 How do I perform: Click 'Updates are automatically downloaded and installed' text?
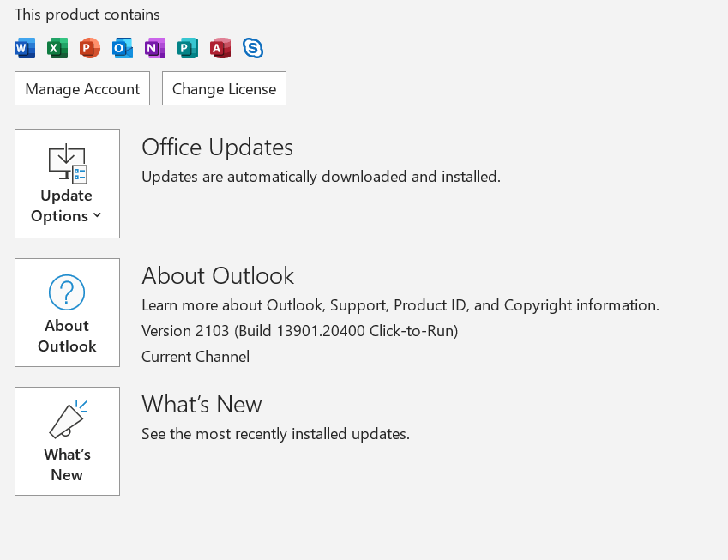(x=321, y=177)
